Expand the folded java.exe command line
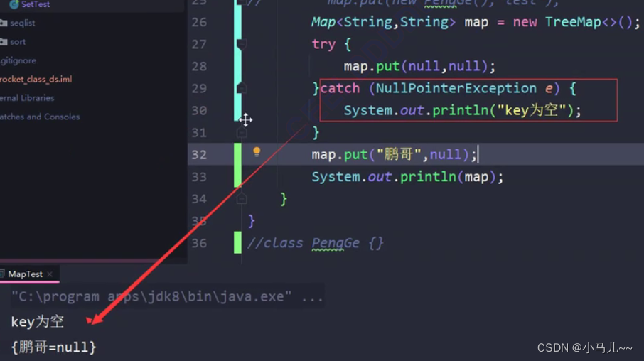This screenshot has height=361, width=644. coord(312,296)
